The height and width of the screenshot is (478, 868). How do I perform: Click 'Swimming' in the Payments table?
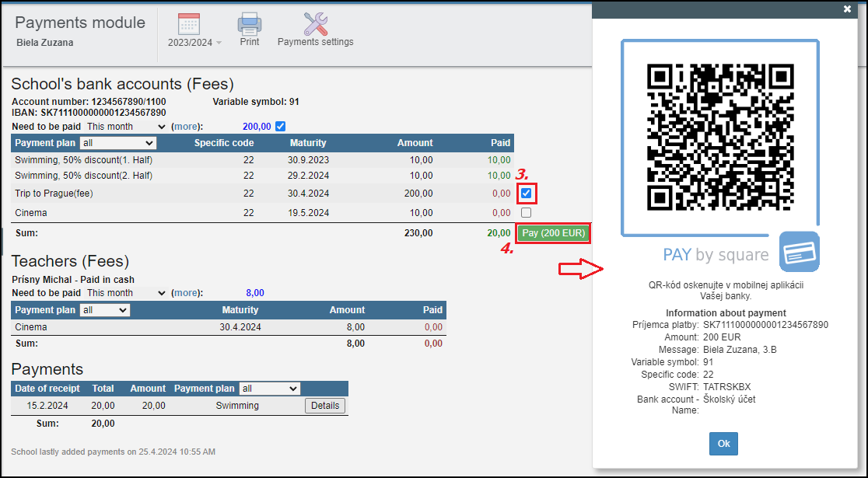[x=237, y=406]
